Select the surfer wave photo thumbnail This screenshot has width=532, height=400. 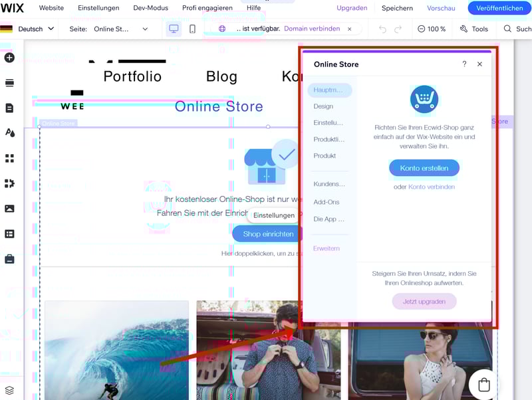(x=116, y=350)
